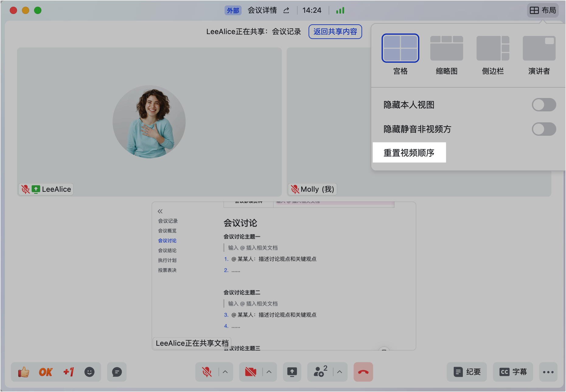Image resolution: width=566 pixels, height=392 pixels.
Task: Send the +1 reaction
Action: click(x=68, y=372)
